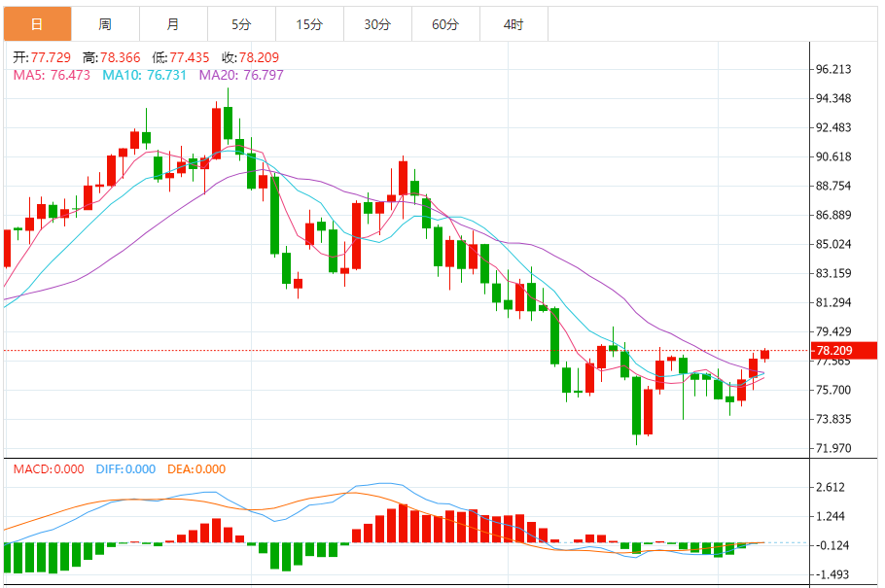Click the 75.700 price axis label

[833, 390]
